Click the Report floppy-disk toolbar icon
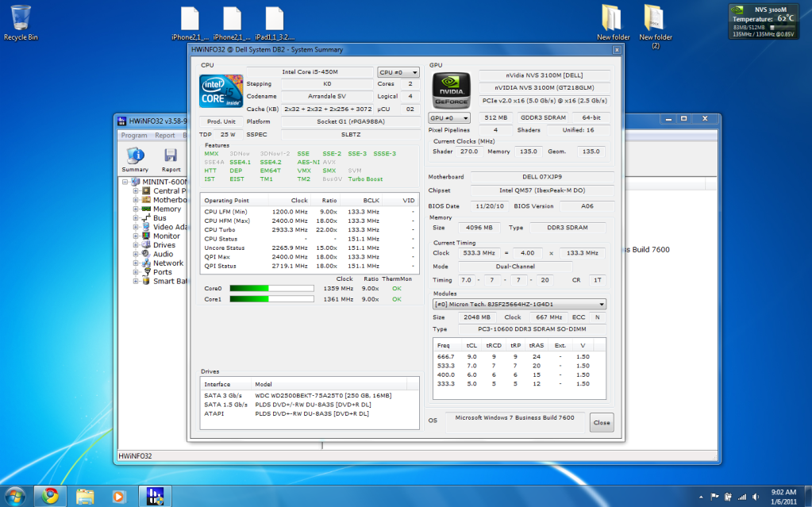812x507 pixels. 171,159
